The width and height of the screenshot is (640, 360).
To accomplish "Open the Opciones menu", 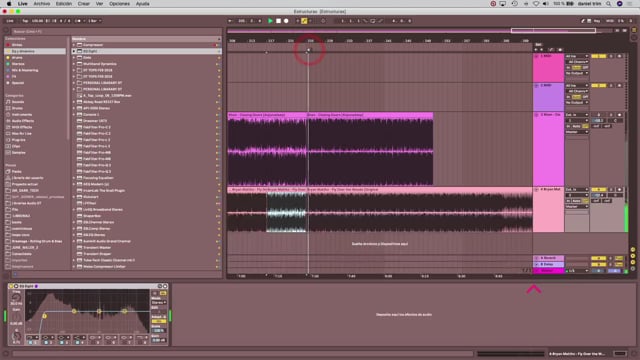I will (x=119, y=4).
